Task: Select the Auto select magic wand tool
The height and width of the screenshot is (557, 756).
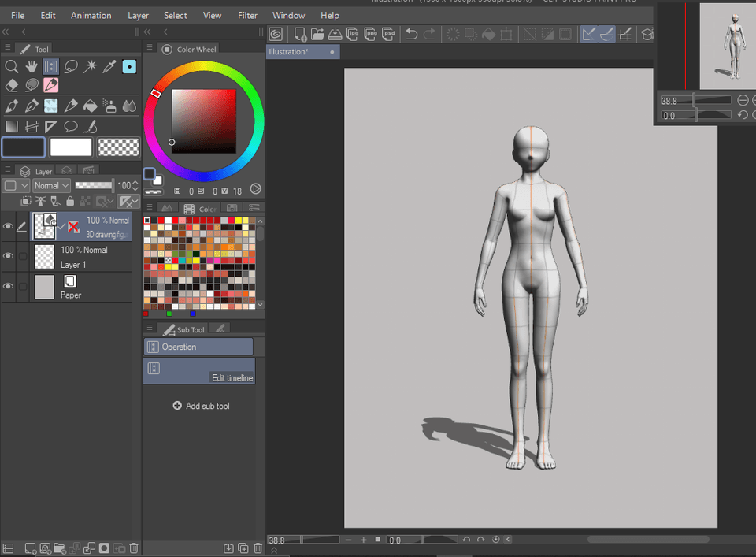Action: [90, 66]
